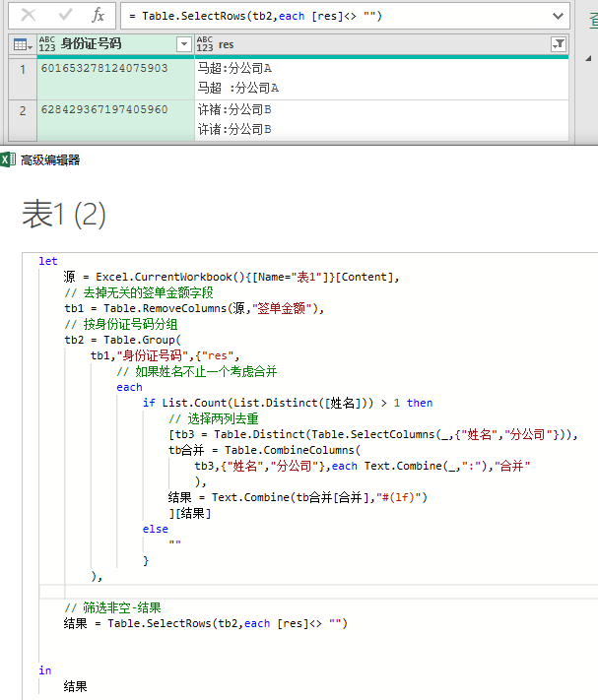Select cell 628429367197405960
This screenshot has width=598, height=700.
tap(115, 120)
